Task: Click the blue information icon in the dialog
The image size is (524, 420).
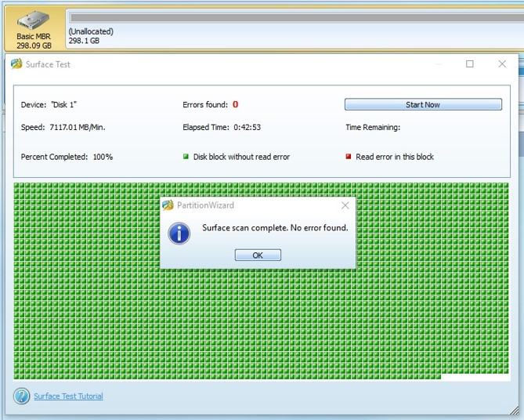Action: (x=179, y=233)
